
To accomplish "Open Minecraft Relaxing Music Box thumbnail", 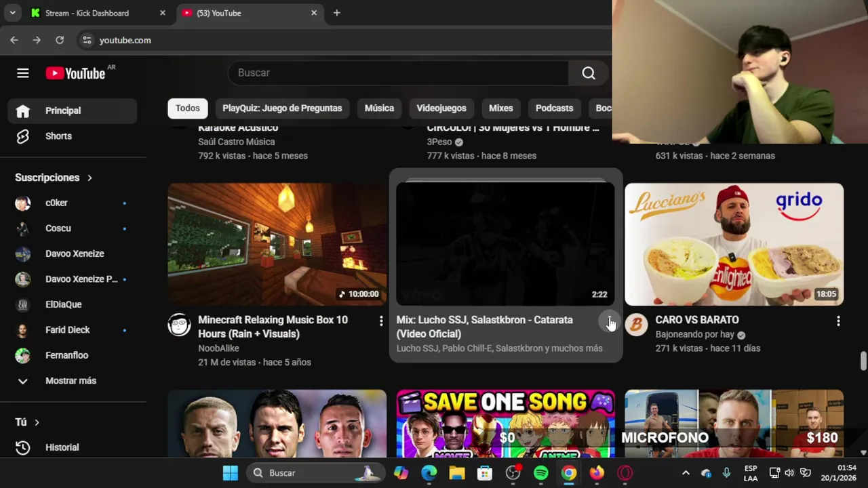I will (277, 244).
